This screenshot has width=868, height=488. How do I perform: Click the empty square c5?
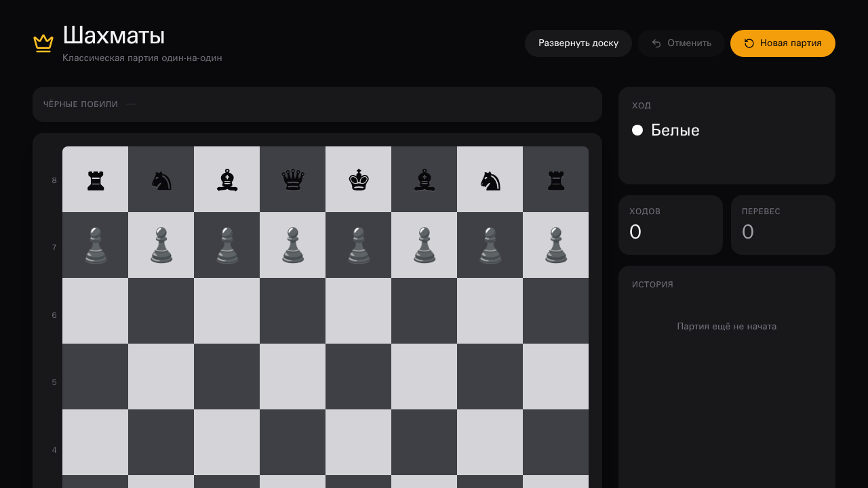coord(227,377)
